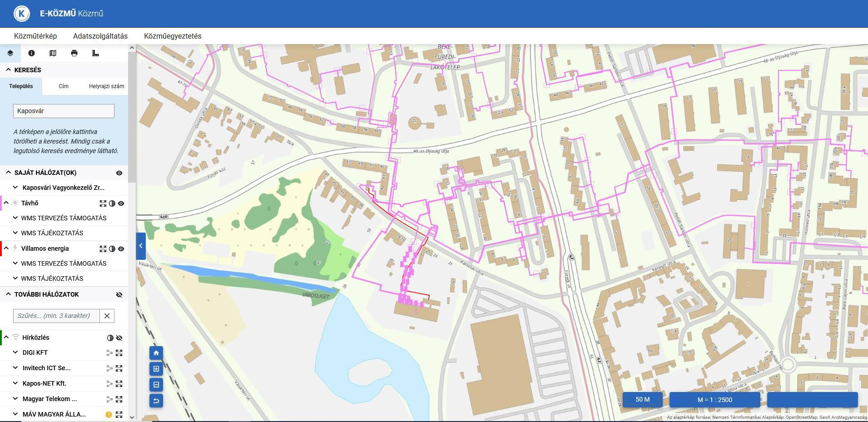Click the Szűrés filter input field
The height and width of the screenshot is (422, 868).
pos(56,316)
